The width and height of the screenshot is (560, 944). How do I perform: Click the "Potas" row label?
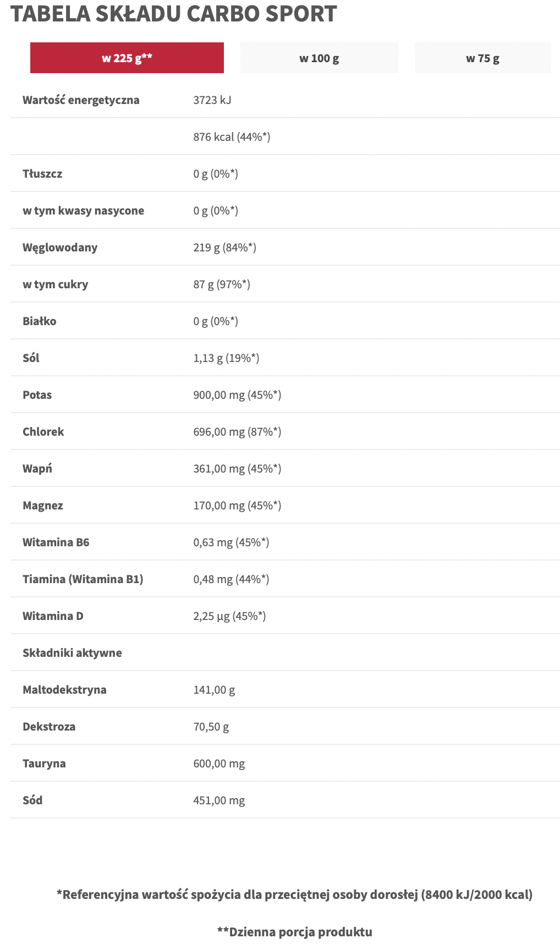pos(37,395)
